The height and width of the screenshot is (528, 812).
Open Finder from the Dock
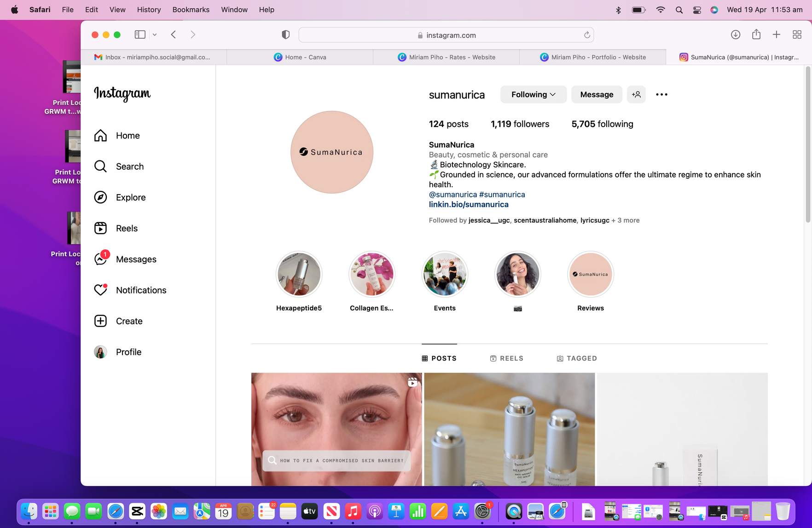(x=29, y=511)
